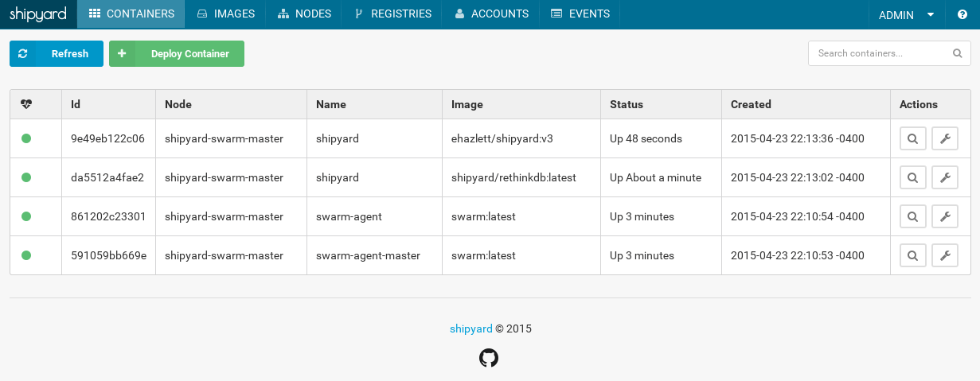
Task: Click status Up 48 seconds
Action: point(646,138)
